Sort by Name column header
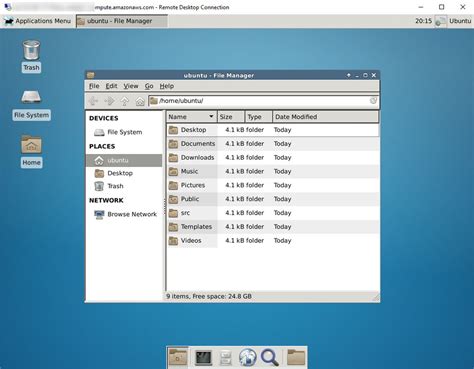Screen dimensions: 474x369 point(192,117)
